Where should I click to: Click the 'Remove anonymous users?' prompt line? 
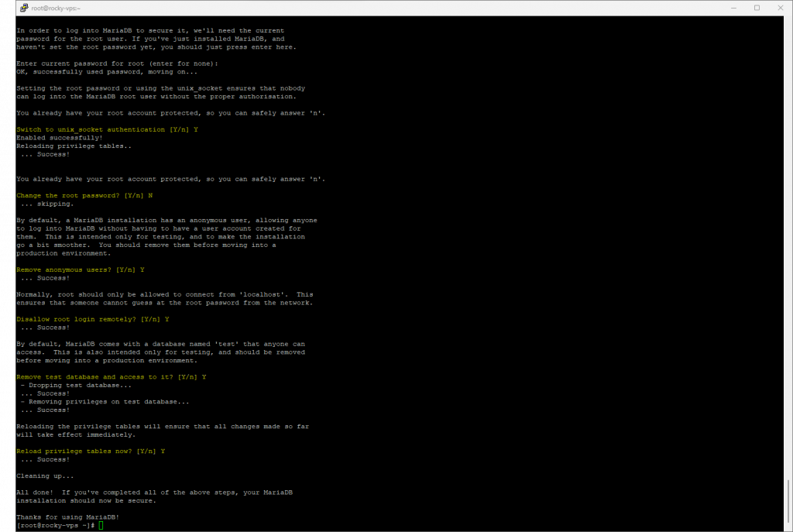point(81,269)
